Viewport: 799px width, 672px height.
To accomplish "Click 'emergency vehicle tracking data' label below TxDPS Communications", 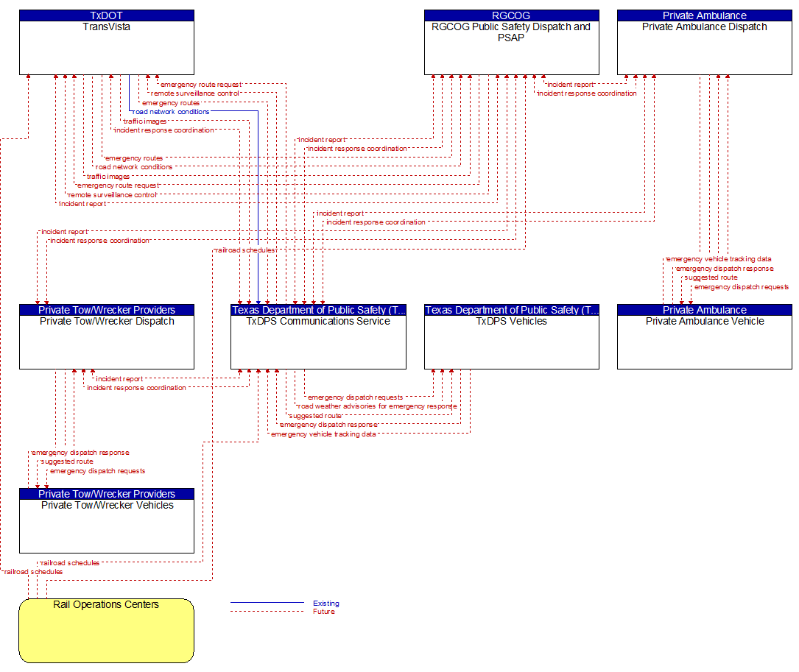I will tap(323, 434).
